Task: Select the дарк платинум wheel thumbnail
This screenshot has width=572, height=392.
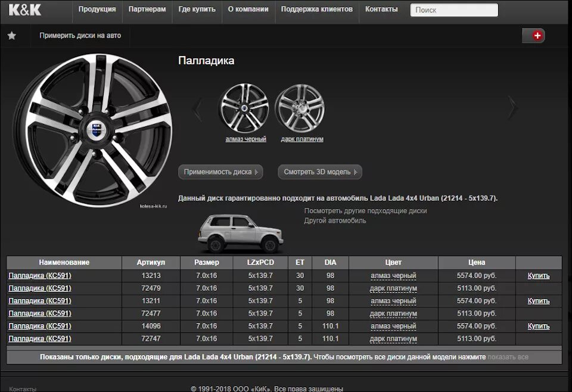Action: point(300,108)
